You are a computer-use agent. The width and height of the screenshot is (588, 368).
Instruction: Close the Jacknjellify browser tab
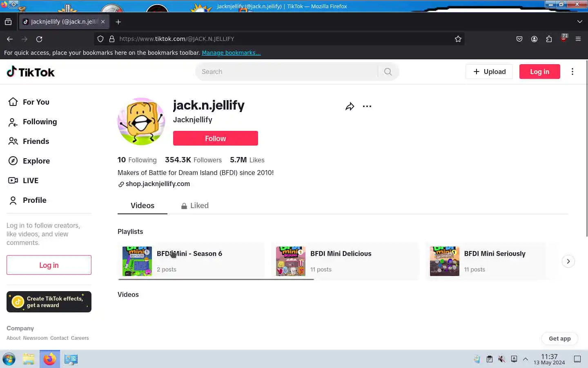(103, 22)
